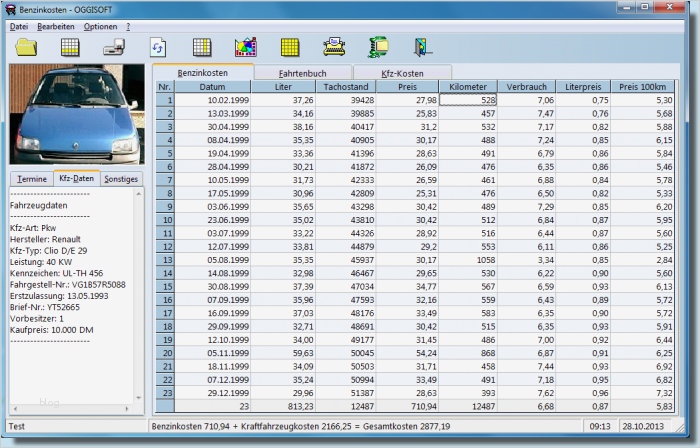Click the yellow typewriter toolbar icon
The width and height of the screenshot is (700, 448).
point(333,46)
